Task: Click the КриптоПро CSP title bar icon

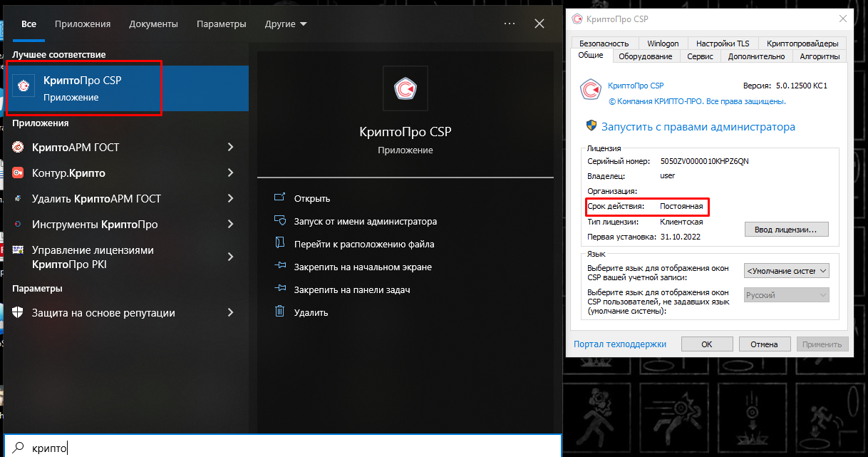Action: click(x=576, y=19)
